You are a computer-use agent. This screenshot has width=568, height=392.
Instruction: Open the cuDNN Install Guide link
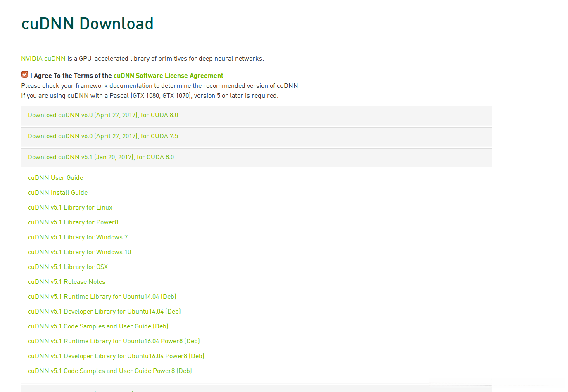(x=57, y=193)
